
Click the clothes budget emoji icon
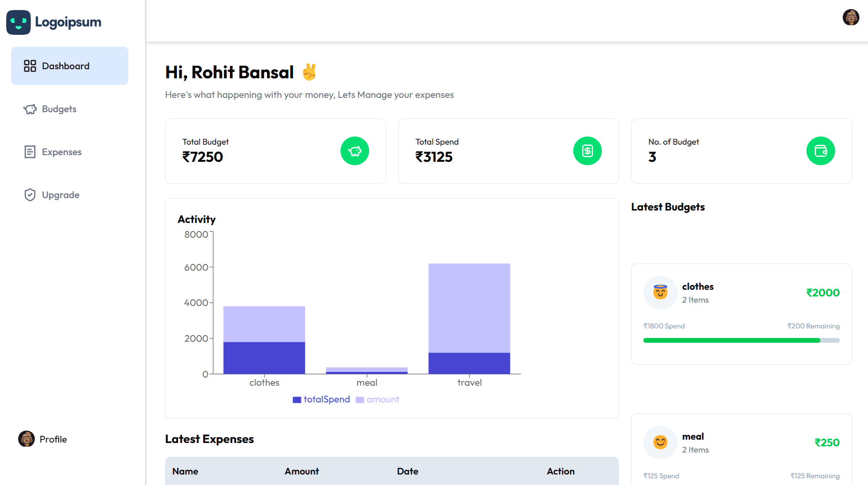[660, 292]
